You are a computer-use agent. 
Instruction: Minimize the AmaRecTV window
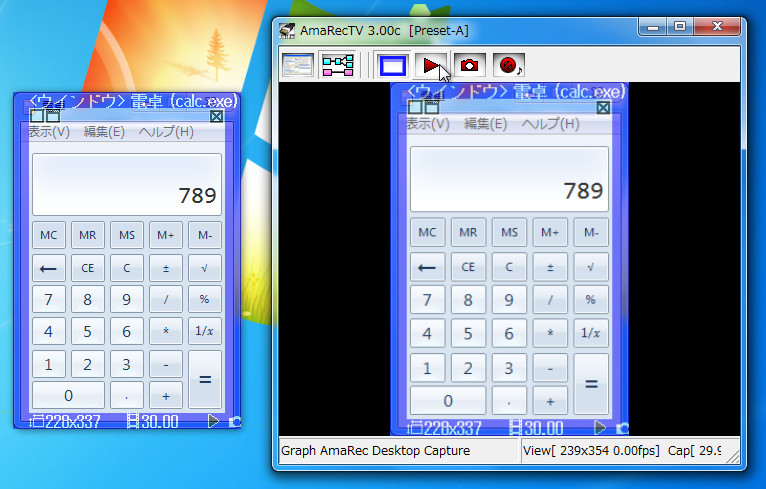click(x=653, y=26)
